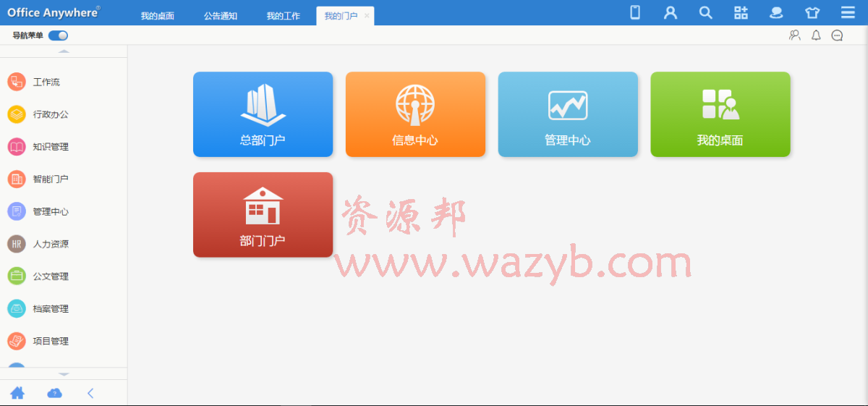Image resolution: width=868 pixels, height=406 pixels.
Task: Switch to the 我的工作 tab
Action: [283, 16]
